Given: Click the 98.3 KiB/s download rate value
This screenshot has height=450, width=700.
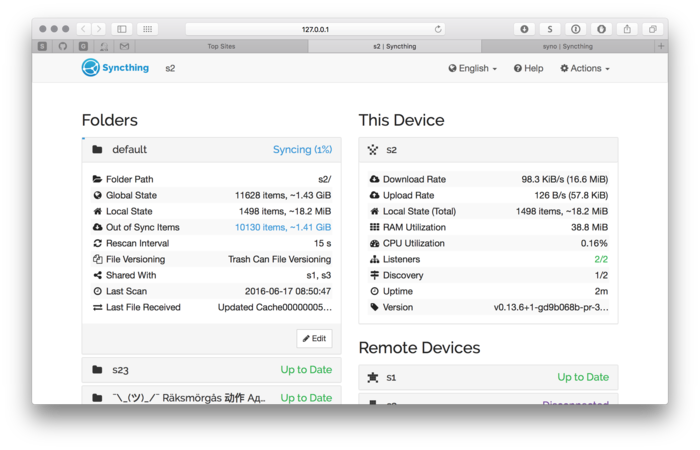Looking at the screenshot, I should 565,179.
